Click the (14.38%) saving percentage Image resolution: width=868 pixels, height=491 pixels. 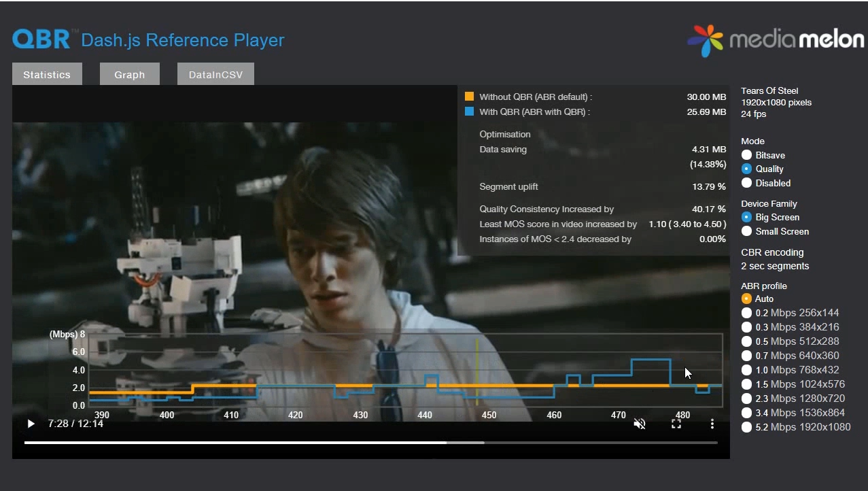pyautogui.click(x=708, y=164)
